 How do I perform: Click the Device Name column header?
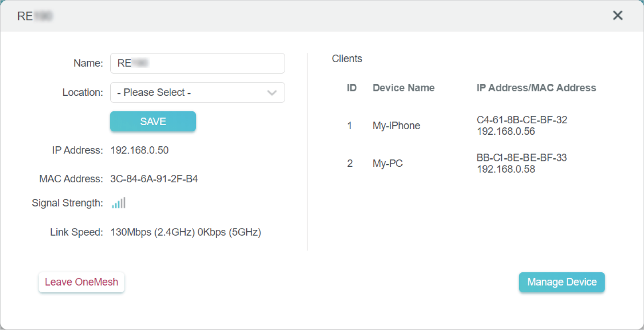click(x=403, y=88)
